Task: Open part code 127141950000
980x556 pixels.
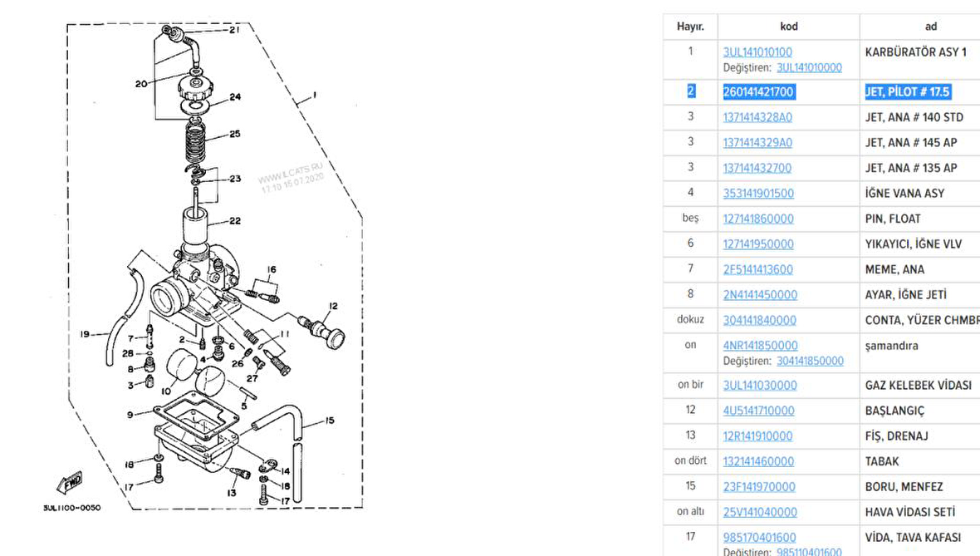Action: coord(759,244)
